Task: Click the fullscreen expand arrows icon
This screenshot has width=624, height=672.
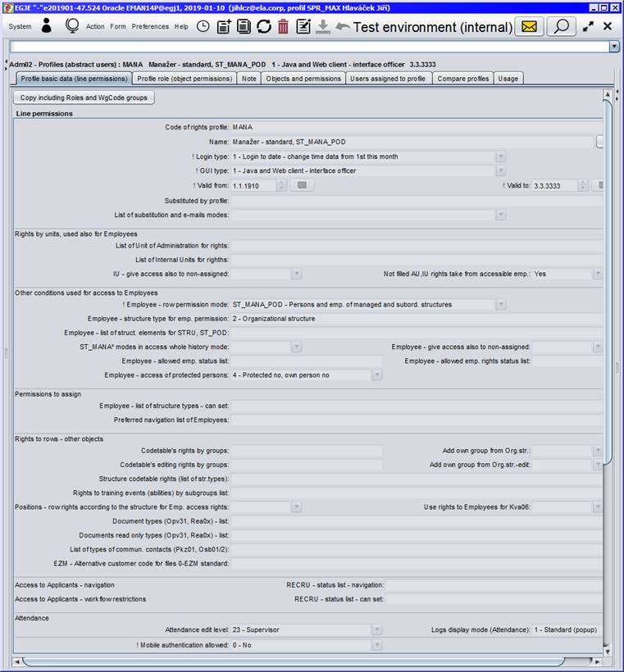Action: pyautogui.click(x=588, y=26)
